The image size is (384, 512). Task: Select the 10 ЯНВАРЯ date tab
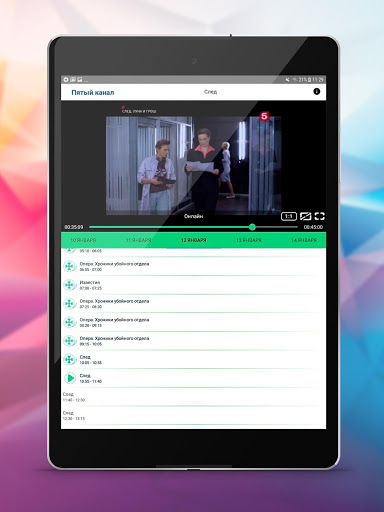[83, 240]
